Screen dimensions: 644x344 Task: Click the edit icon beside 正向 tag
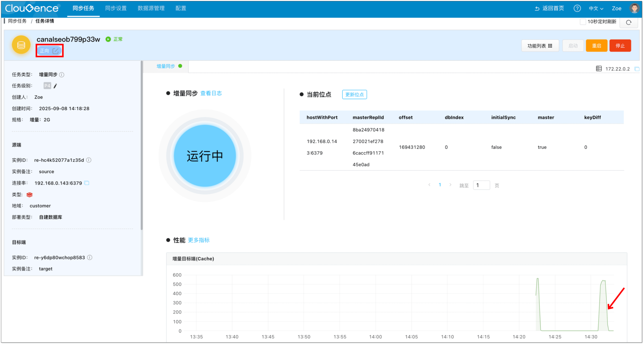[x=56, y=51]
